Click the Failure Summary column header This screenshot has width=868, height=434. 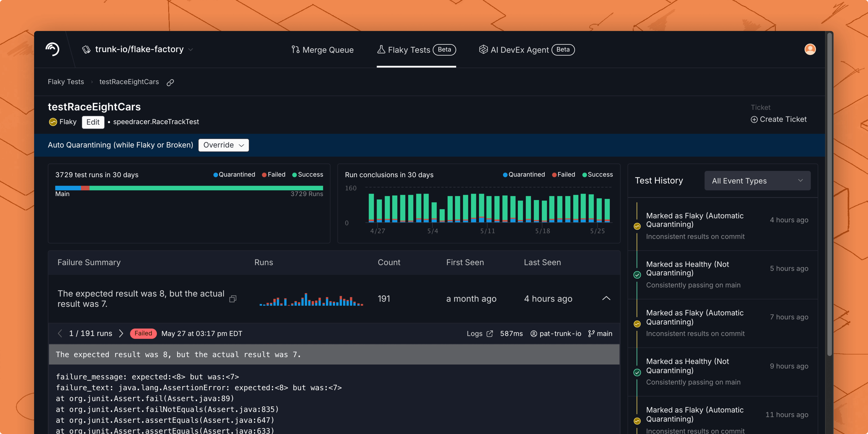[89, 262]
